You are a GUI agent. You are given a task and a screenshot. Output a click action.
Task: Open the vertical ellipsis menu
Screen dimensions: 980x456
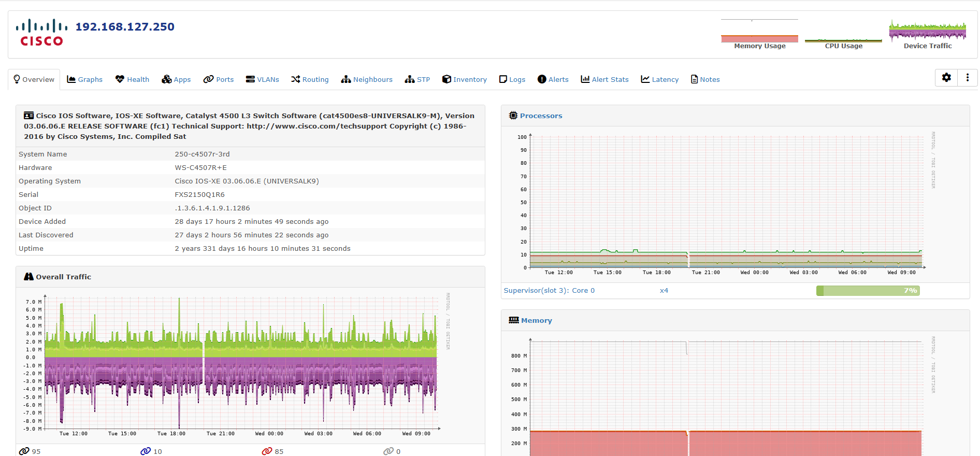click(968, 78)
